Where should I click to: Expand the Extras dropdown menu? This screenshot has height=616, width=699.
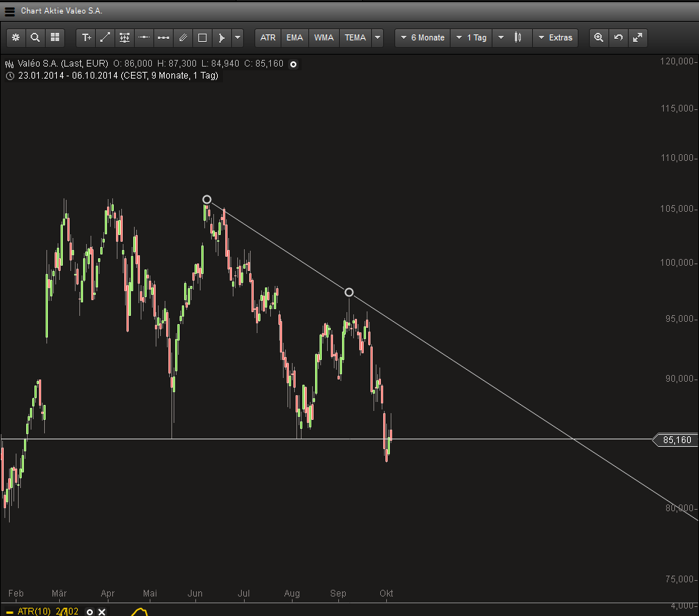click(x=554, y=37)
